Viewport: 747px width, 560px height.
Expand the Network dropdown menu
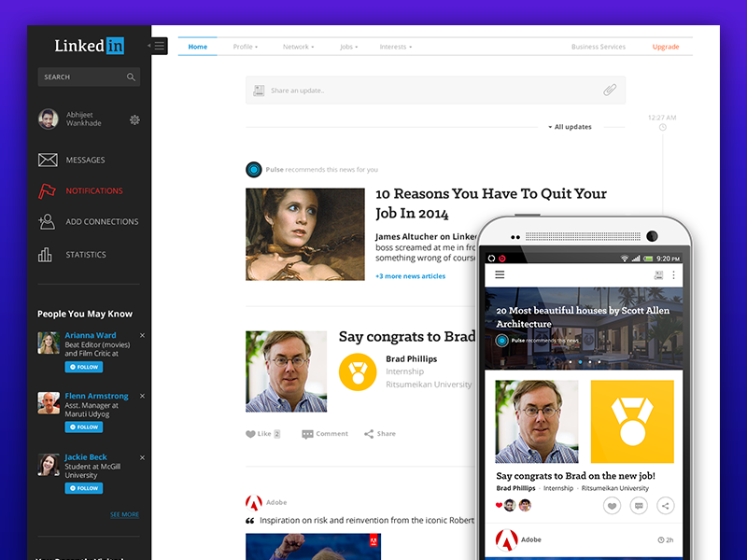pos(298,47)
